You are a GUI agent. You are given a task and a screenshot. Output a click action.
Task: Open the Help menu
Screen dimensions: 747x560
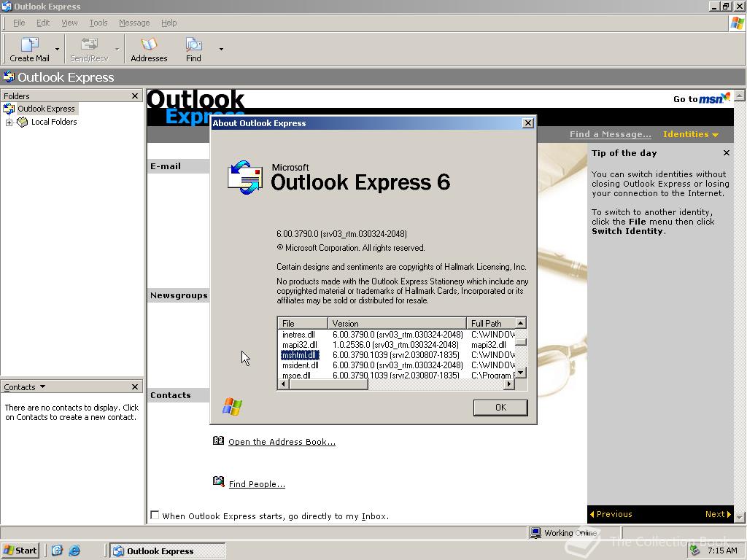pos(169,23)
